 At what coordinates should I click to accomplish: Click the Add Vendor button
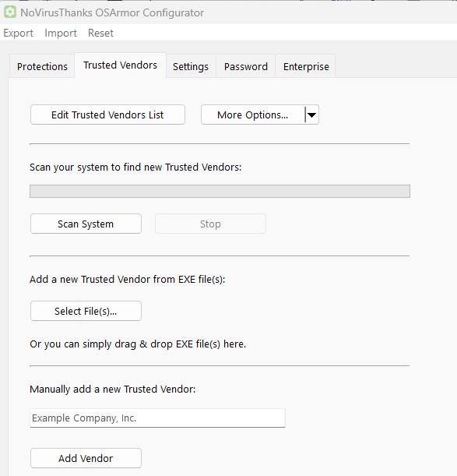86,458
